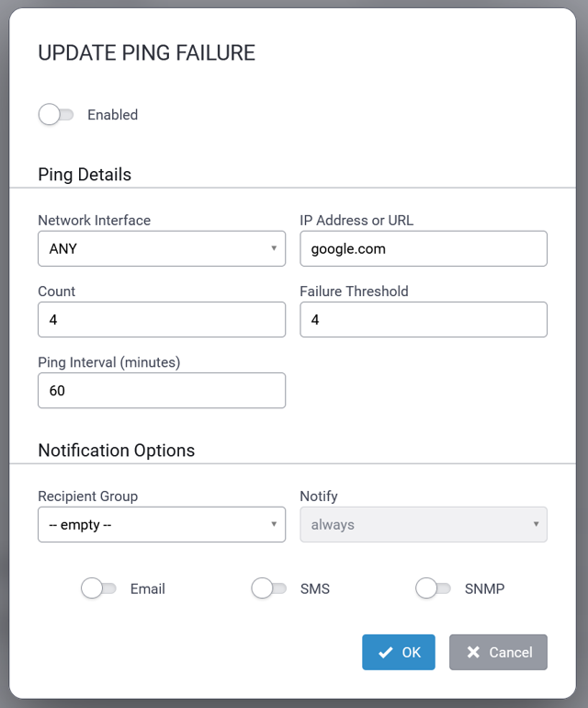The image size is (588, 708).
Task: Click the Recipient Group dropdown arrow
Action: coord(274,525)
